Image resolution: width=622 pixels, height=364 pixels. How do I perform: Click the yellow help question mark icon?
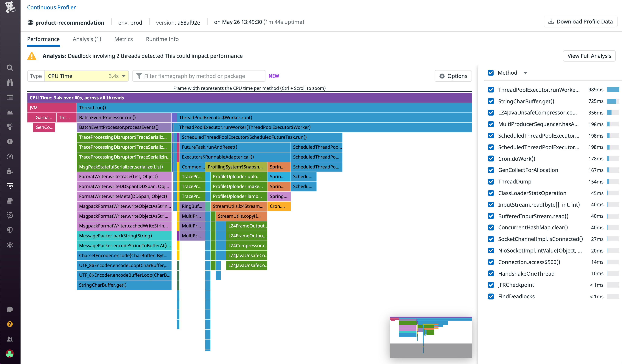(x=10, y=324)
